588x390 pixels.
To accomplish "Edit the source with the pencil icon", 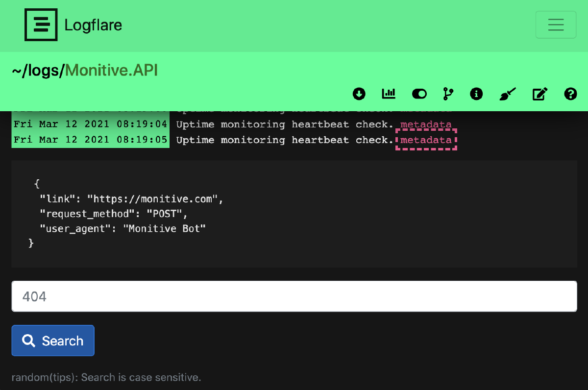I will pyautogui.click(x=539, y=94).
